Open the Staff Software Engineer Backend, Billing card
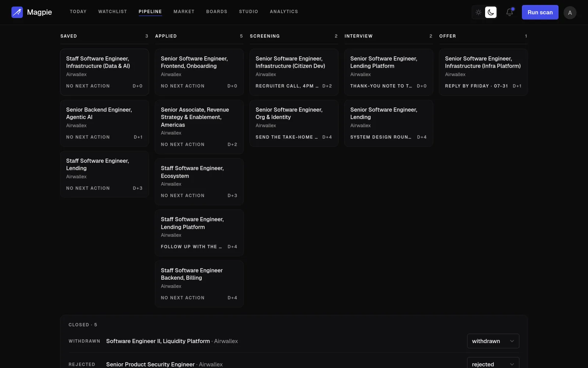Viewport: 588px width, 368px height. coord(199,284)
